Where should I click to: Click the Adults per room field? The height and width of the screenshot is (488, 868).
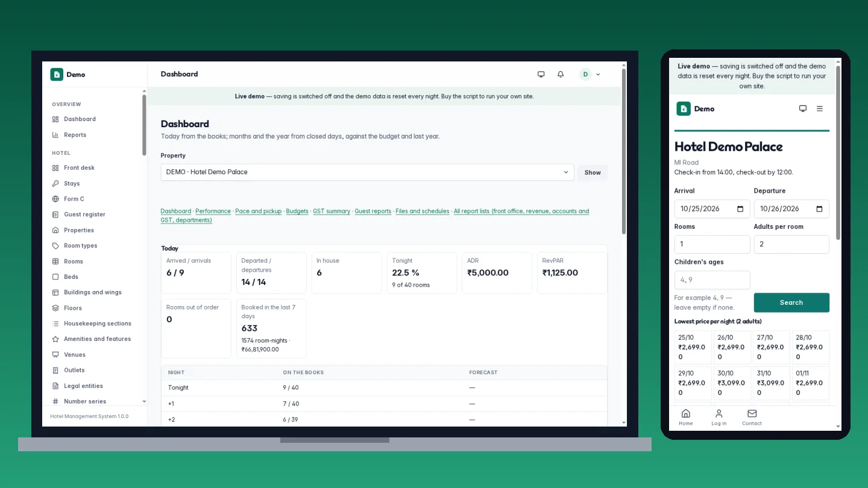point(791,244)
